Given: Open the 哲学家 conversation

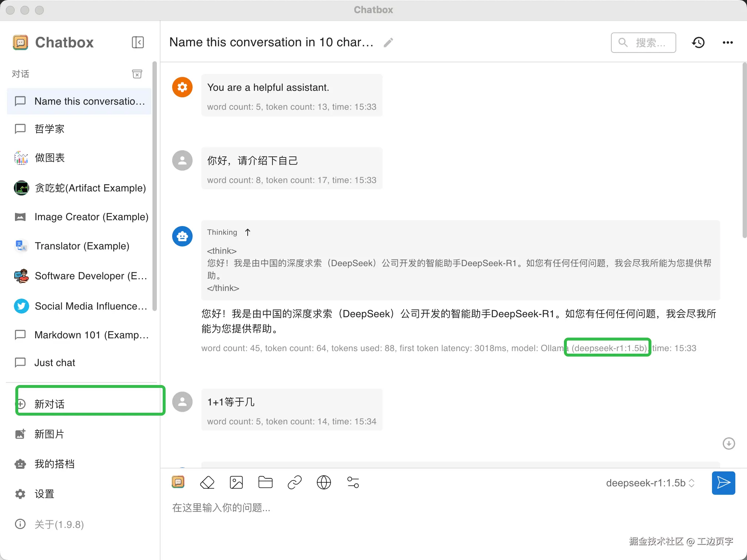Looking at the screenshot, I should pyautogui.click(x=49, y=129).
